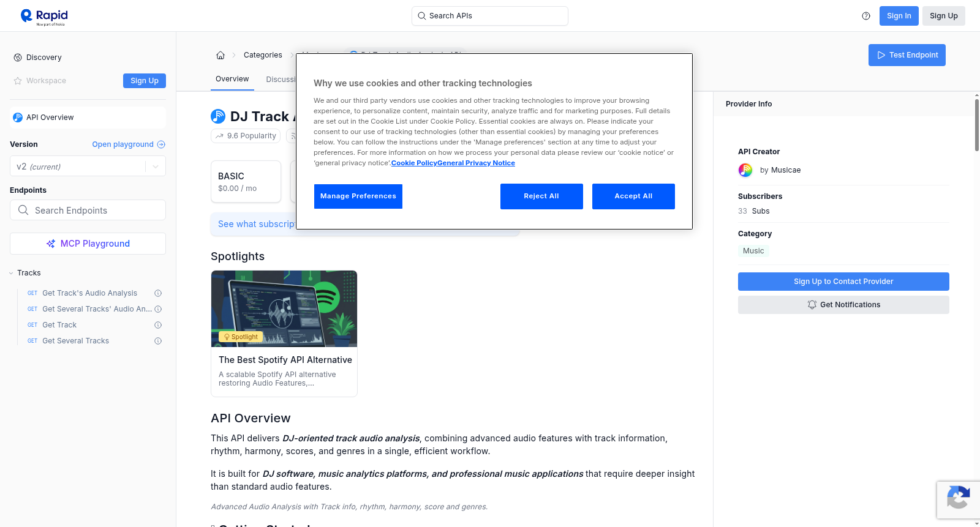Open the help question mark icon
The width and height of the screenshot is (980, 527).
click(x=866, y=16)
